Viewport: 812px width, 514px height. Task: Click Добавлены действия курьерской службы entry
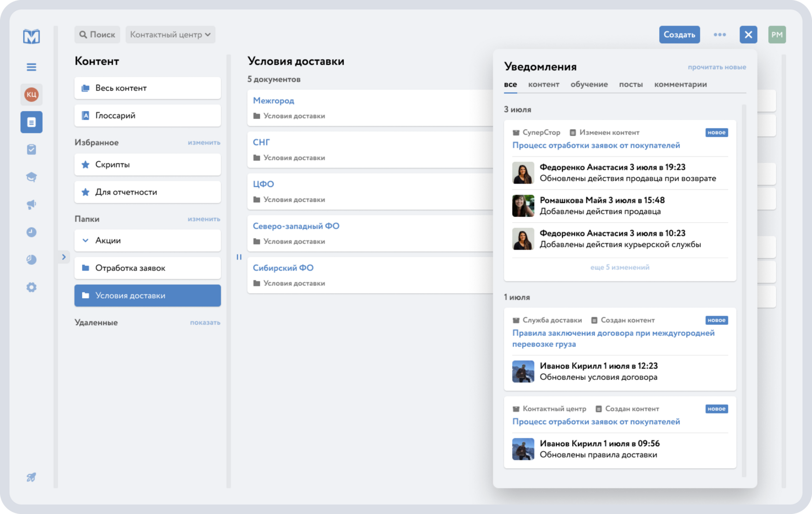(x=620, y=244)
